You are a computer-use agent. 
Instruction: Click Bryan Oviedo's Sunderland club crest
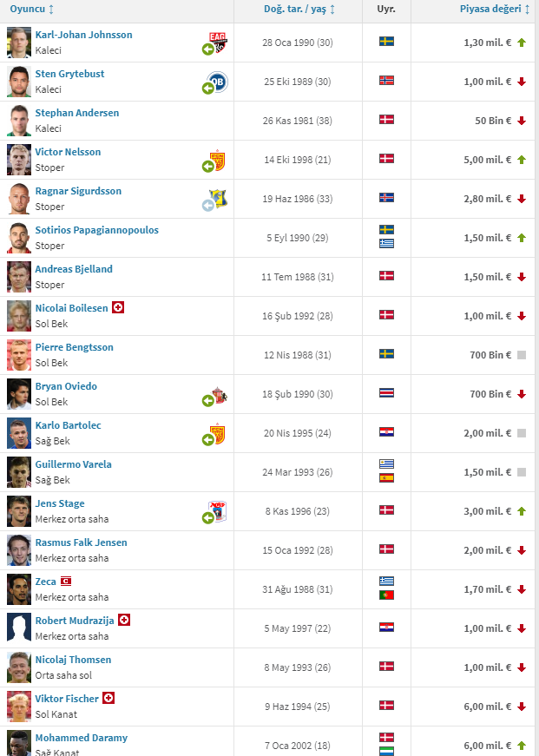(220, 395)
